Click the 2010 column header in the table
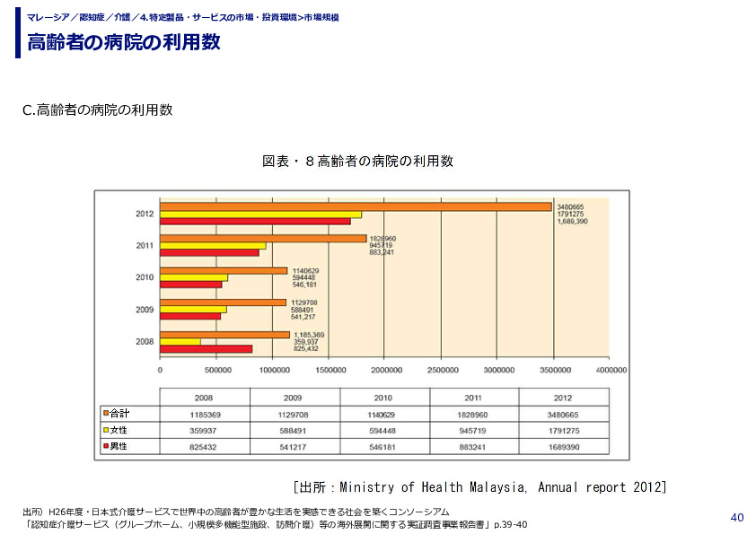Viewport: 756px width, 534px height. [383, 398]
